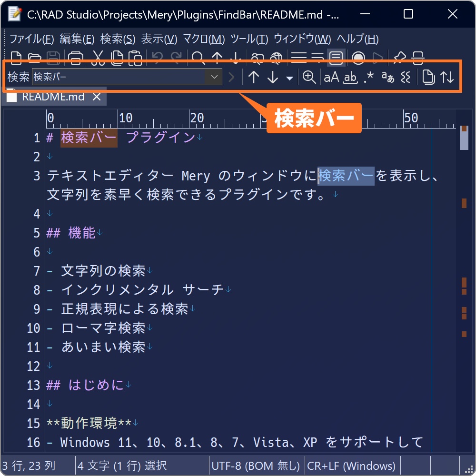Click Find Next down arrow in main toolbar

pos(236,58)
